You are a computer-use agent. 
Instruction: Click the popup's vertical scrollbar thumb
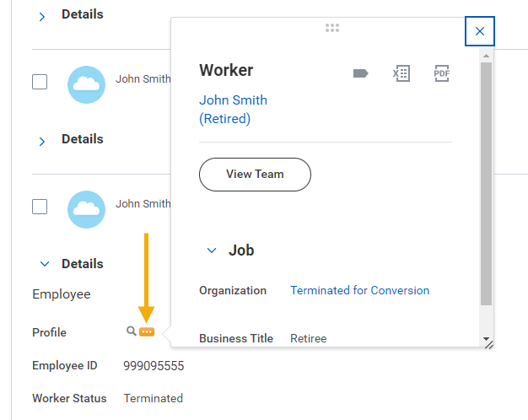click(486, 181)
